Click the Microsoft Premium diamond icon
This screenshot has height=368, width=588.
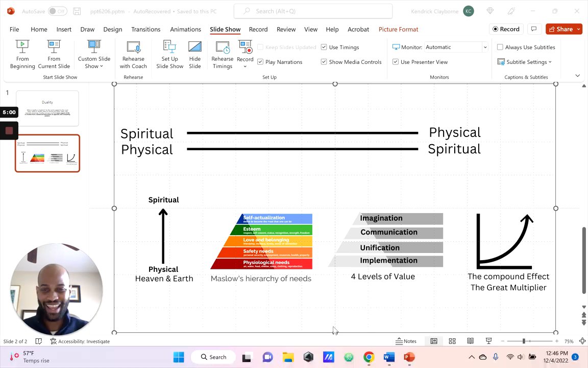pos(490,11)
